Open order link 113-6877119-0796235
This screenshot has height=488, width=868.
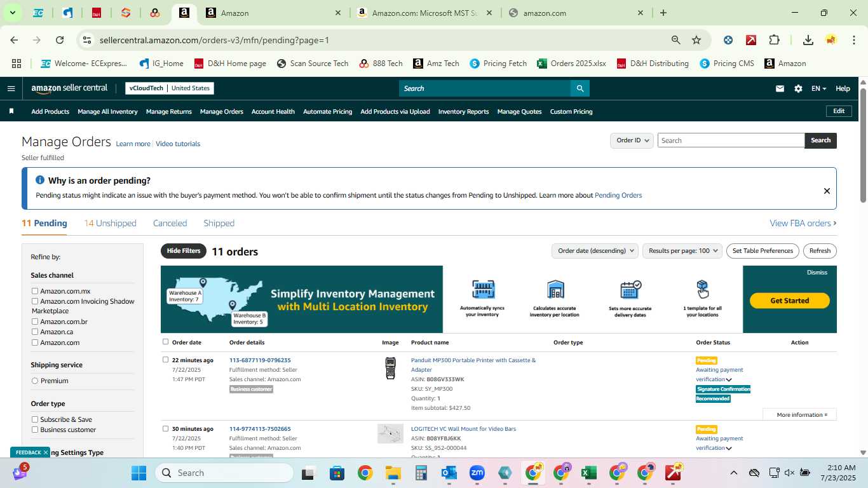pyautogui.click(x=260, y=360)
